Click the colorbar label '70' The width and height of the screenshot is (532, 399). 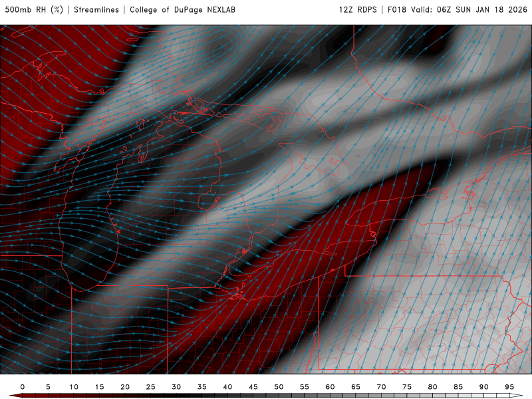[x=381, y=387]
